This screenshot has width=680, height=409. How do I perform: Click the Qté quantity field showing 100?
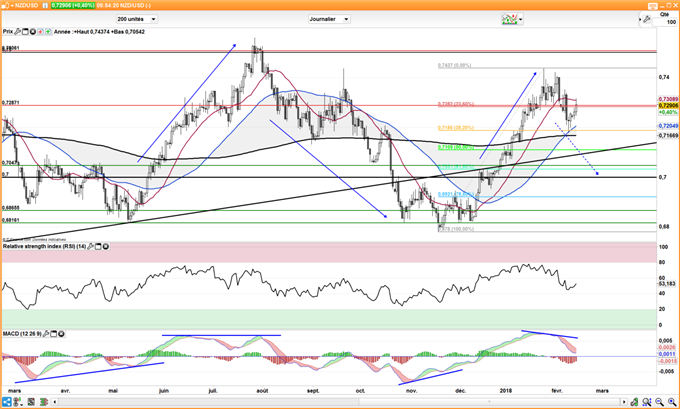pyautogui.click(x=665, y=22)
